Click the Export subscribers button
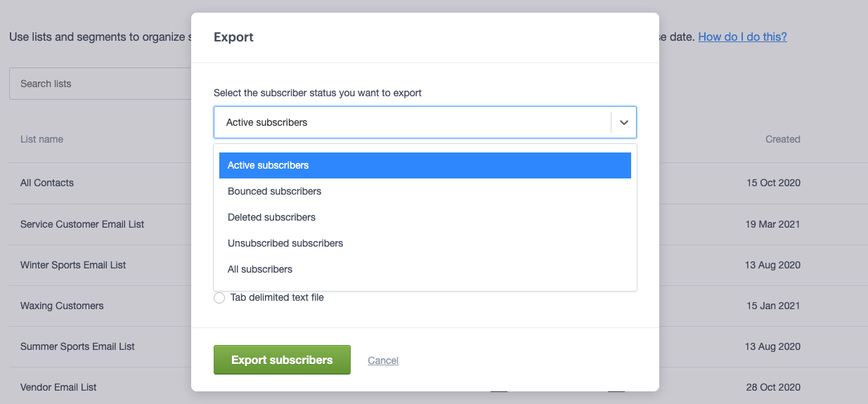 click(x=282, y=360)
